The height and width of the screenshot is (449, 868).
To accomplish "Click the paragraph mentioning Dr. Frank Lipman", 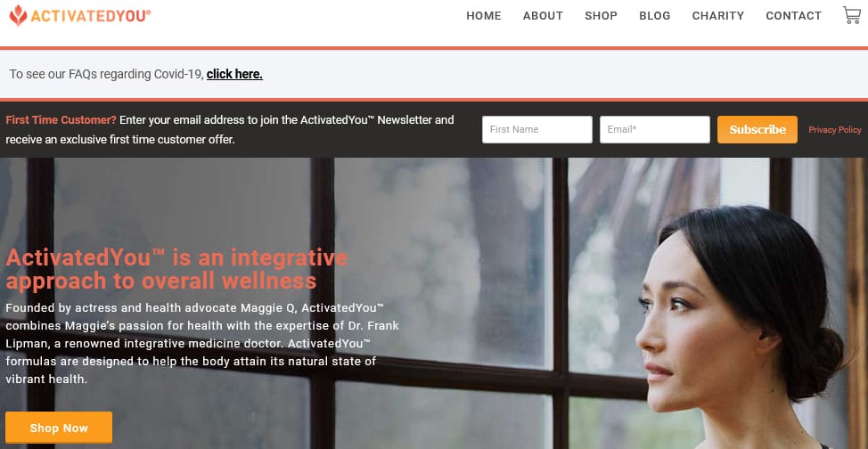I will click(202, 343).
